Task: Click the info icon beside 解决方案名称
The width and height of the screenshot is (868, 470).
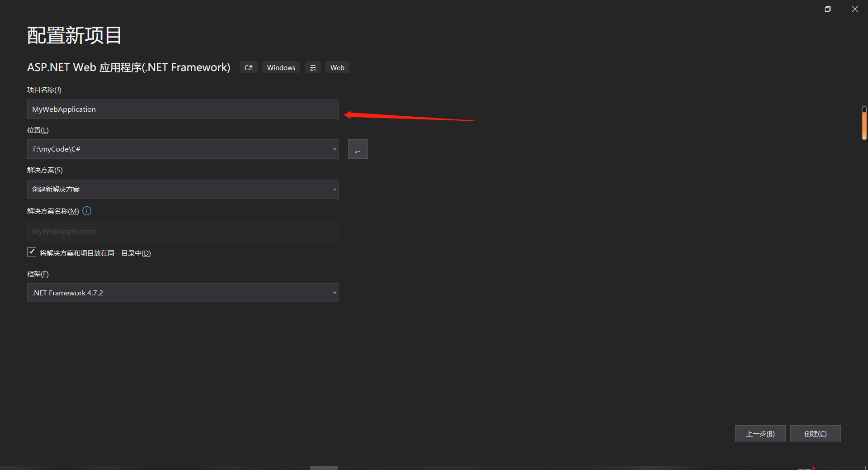Action: 86,211
